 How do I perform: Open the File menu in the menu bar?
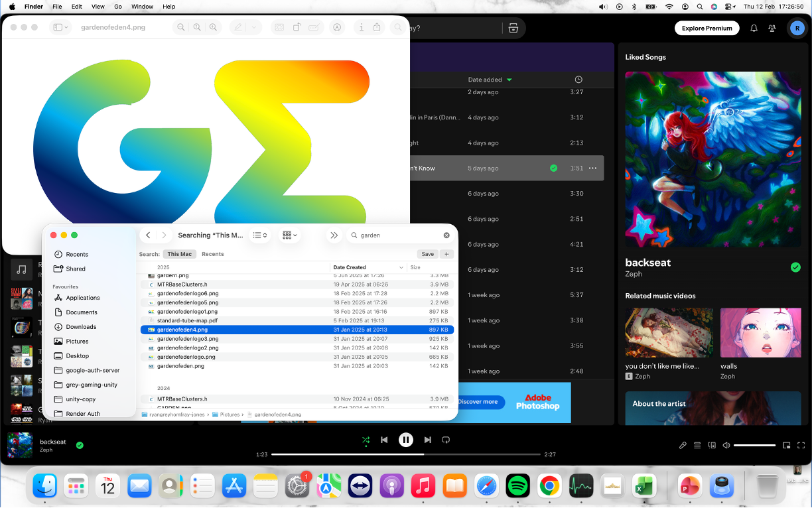[x=57, y=6]
